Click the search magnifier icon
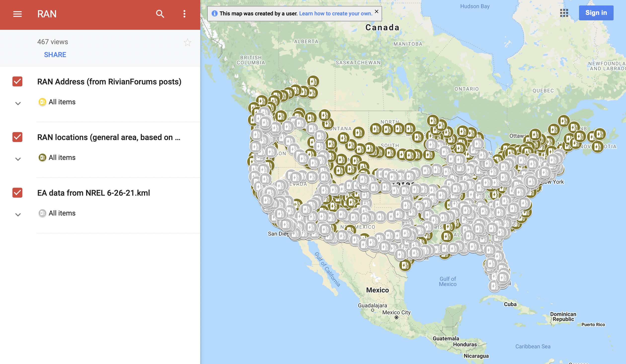626x364 pixels. point(160,14)
